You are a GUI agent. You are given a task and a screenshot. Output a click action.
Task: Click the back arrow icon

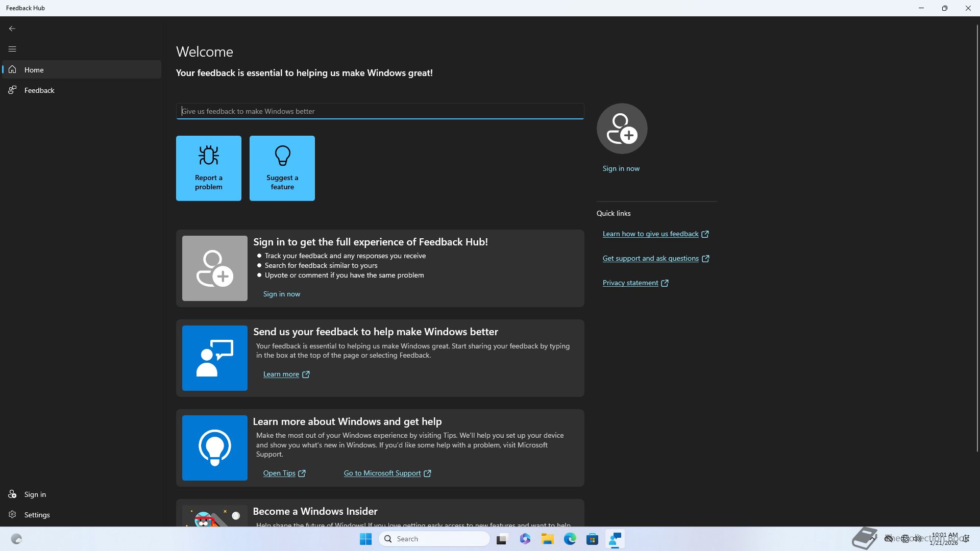[12, 29]
